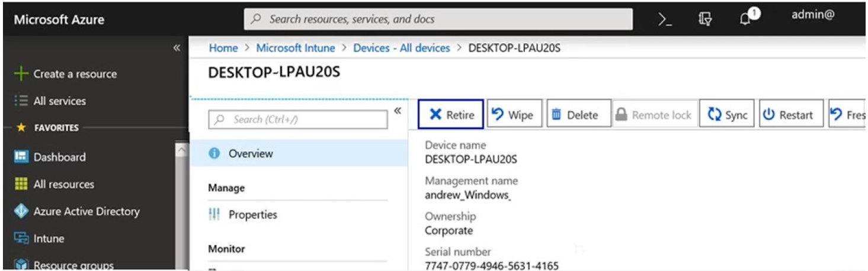Click the Manage section heading
This screenshot has width=868, height=271.
point(226,188)
